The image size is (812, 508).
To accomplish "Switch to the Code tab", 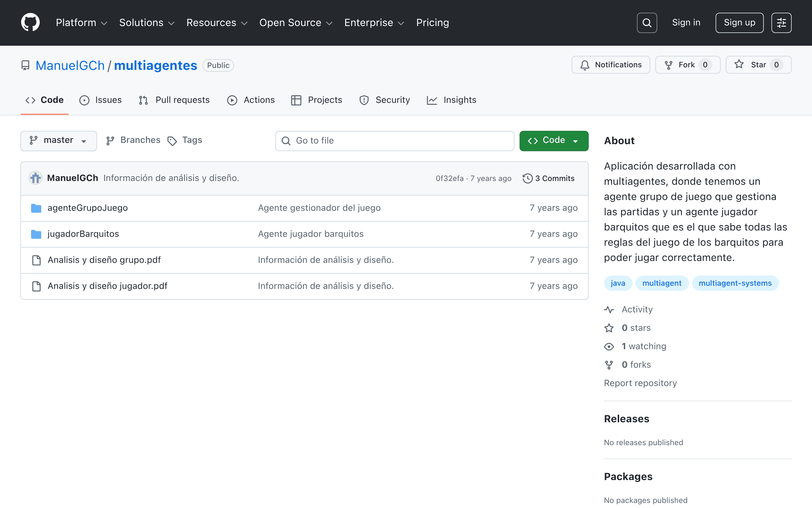I will [x=44, y=100].
